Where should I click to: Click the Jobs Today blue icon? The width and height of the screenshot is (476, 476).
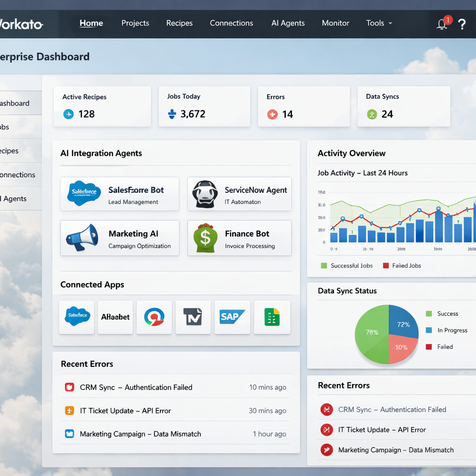[x=172, y=114]
